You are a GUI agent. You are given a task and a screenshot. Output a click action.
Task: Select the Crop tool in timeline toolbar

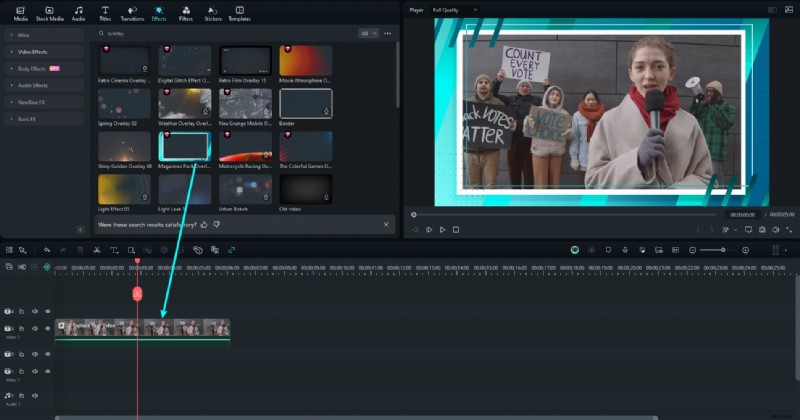click(x=131, y=250)
